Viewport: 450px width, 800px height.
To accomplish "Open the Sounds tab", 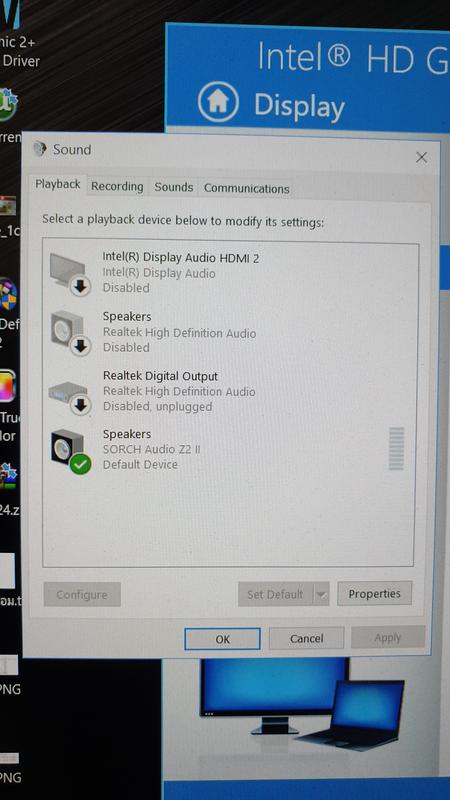I will click(x=173, y=187).
